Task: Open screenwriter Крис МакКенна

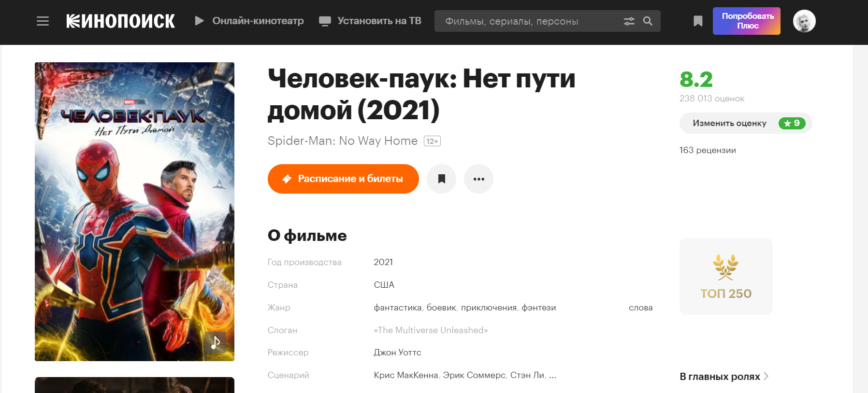Action: 406,375
